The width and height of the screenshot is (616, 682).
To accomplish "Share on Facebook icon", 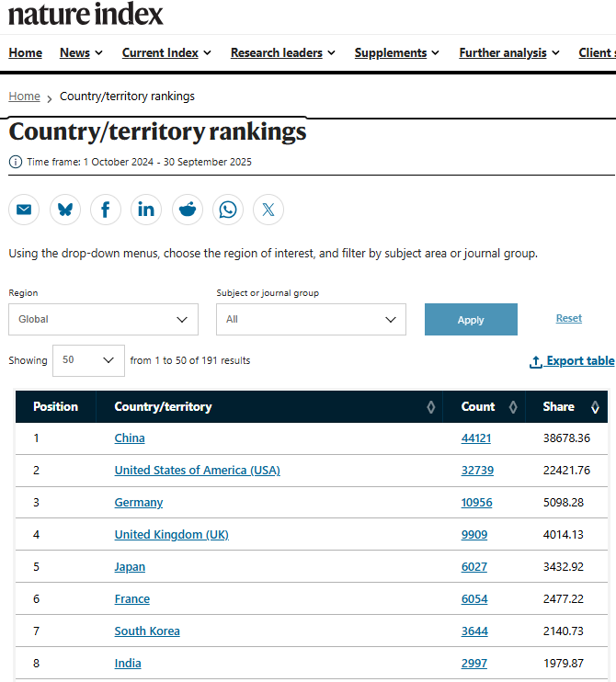I will [106, 210].
